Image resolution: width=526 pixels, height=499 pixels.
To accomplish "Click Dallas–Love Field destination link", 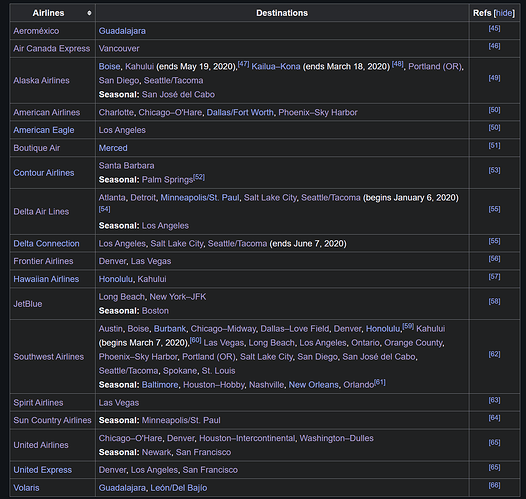I will (295, 329).
